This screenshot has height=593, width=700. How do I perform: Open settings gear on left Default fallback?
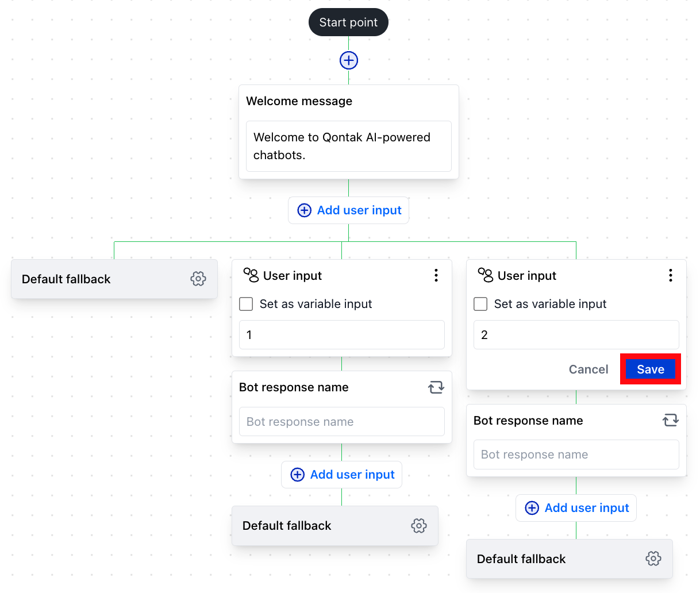click(198, 279)
